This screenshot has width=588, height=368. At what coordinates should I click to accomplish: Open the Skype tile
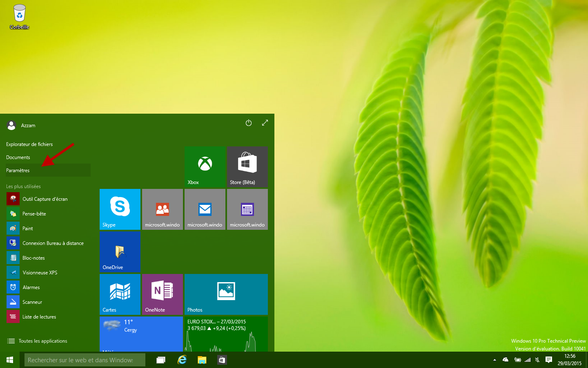(120, 209)
